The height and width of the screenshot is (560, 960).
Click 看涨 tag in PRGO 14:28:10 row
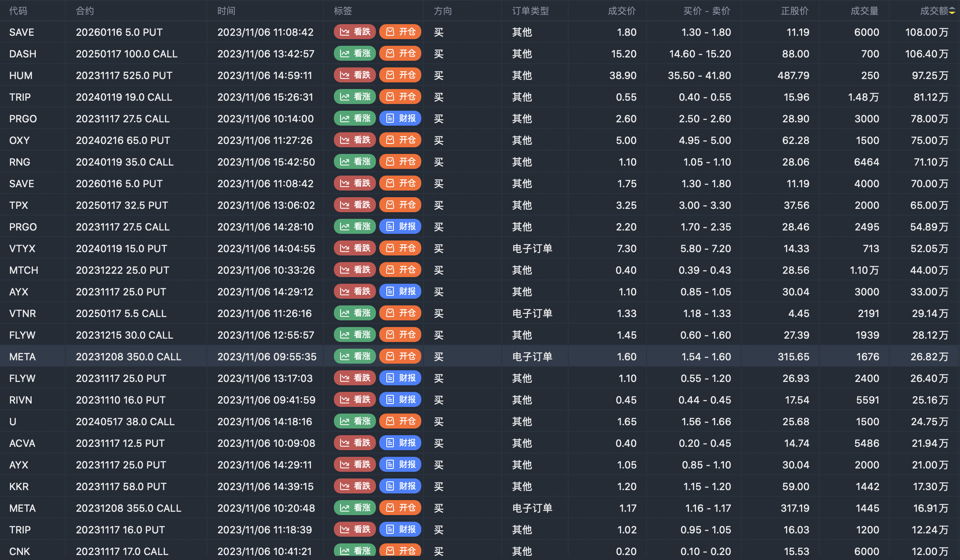tap(355, 227)
